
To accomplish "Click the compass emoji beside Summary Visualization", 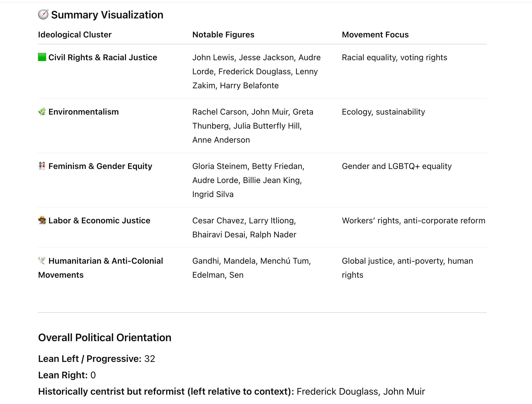I will pyautogui.click(x=43, y=14).
